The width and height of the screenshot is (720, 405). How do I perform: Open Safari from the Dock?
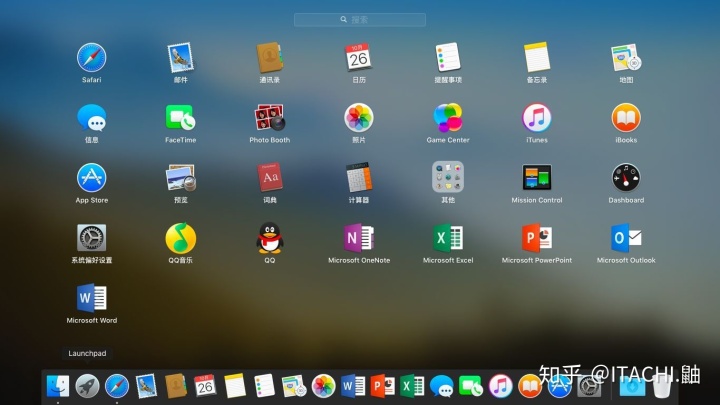(x=117, y=386)
